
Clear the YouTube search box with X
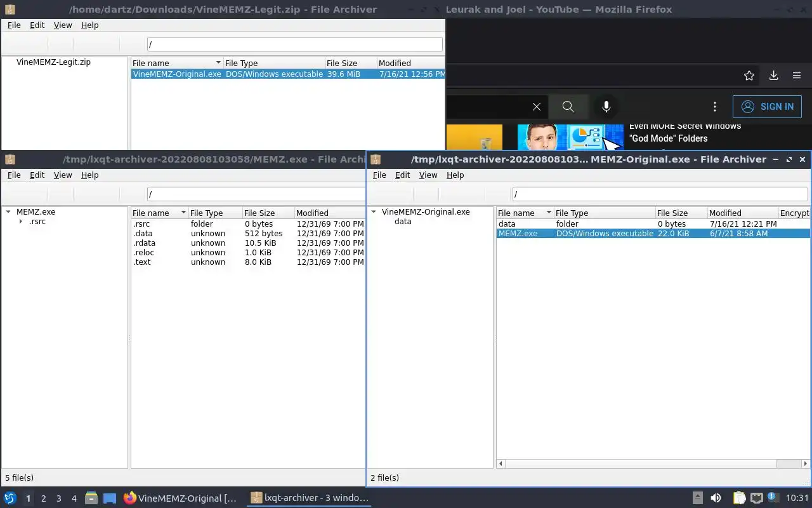[x=537, y=107]
